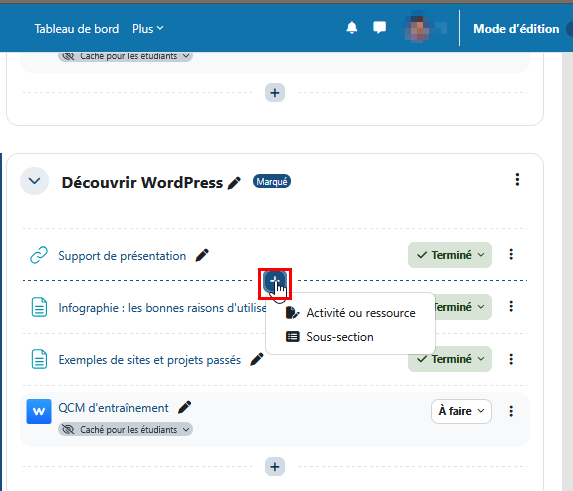
Task: Rename Support de présentation with pencil
Action: coord(202,255)
